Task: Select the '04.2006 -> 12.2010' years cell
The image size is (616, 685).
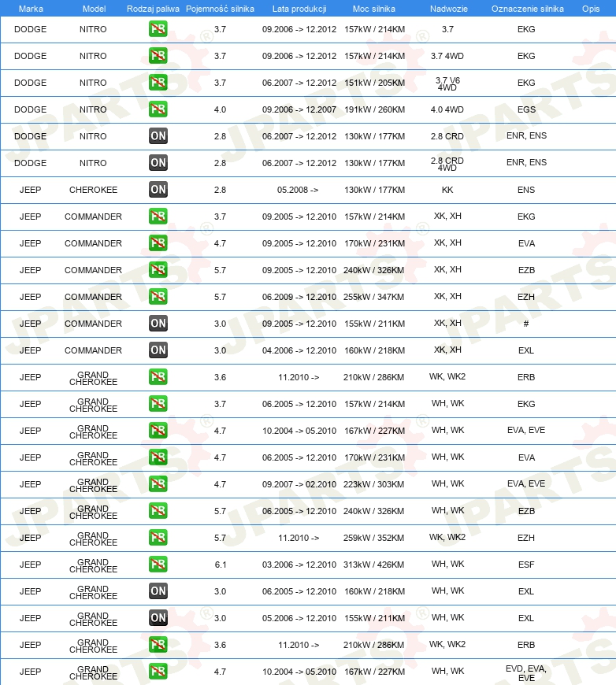Action: (x=299, y=350)
